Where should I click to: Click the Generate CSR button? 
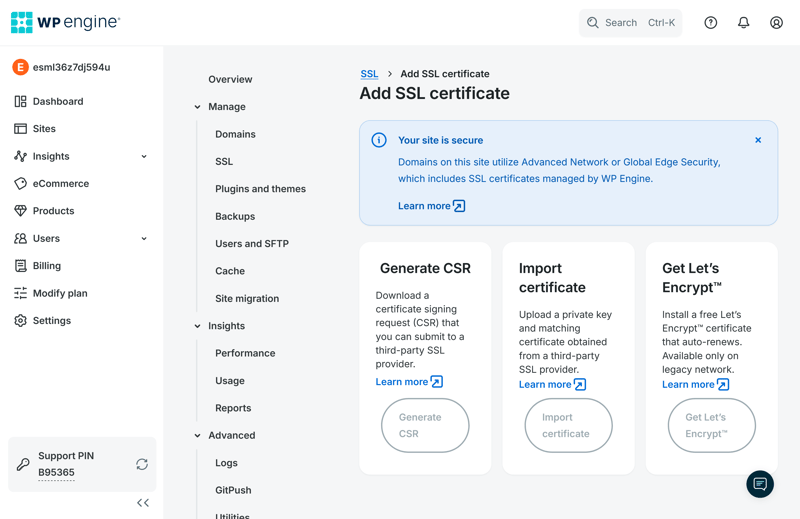(x=425, y=425)
